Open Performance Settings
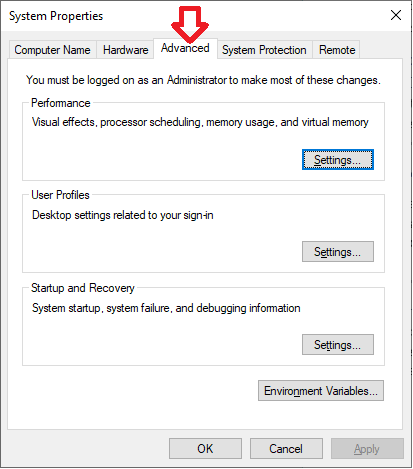Screen dimensions: 413x469 tap(338, 160)
